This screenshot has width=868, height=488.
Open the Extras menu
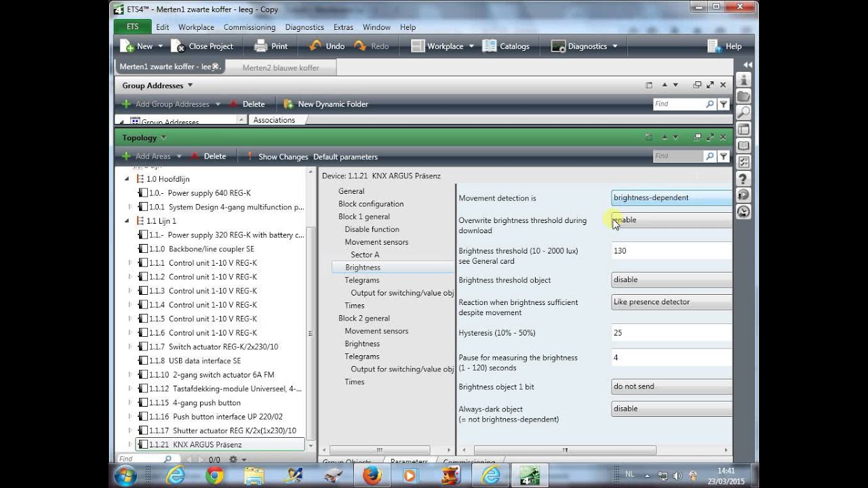click(343, 27)
